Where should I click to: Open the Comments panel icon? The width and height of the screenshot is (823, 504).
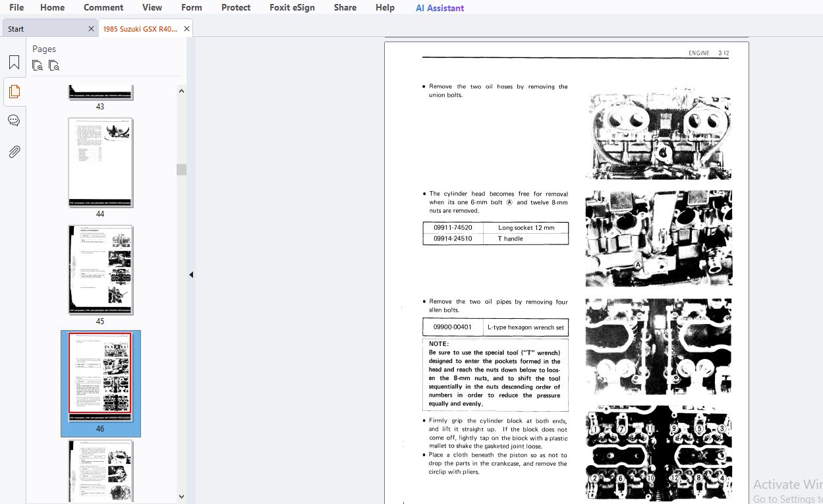(14, 121)
